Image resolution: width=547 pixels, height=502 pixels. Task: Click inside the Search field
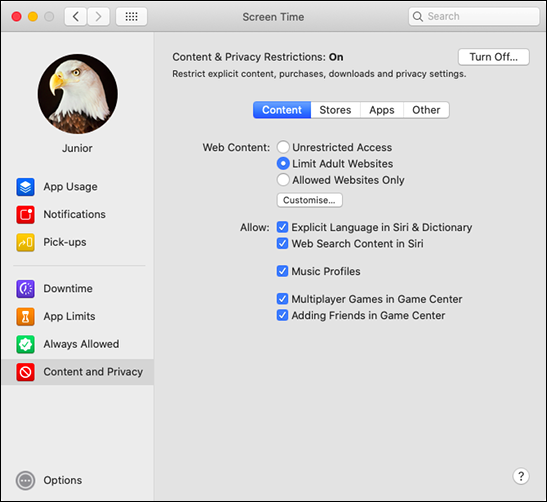(474, 16)
